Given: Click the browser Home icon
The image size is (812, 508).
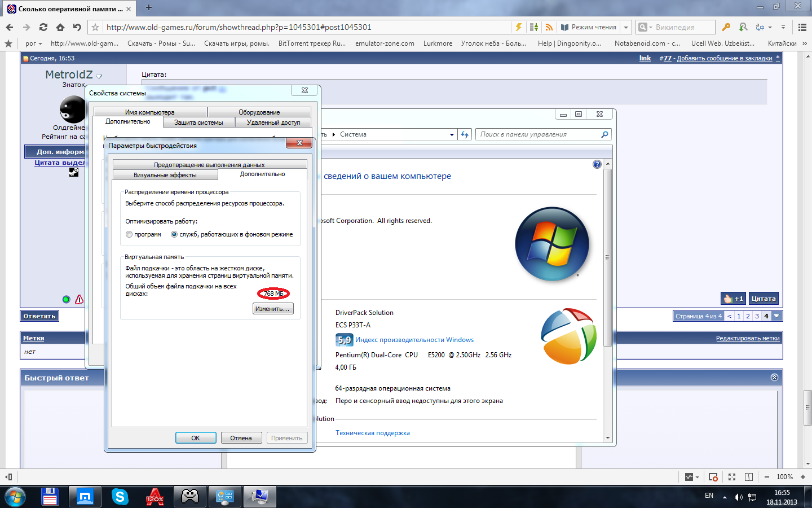Looking at the screenshot, I should tap(60, 27).
